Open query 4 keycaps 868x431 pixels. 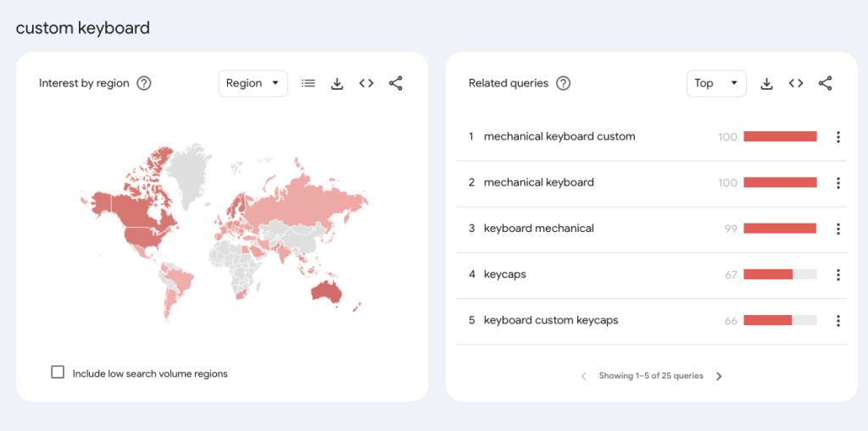pos(505,274)
